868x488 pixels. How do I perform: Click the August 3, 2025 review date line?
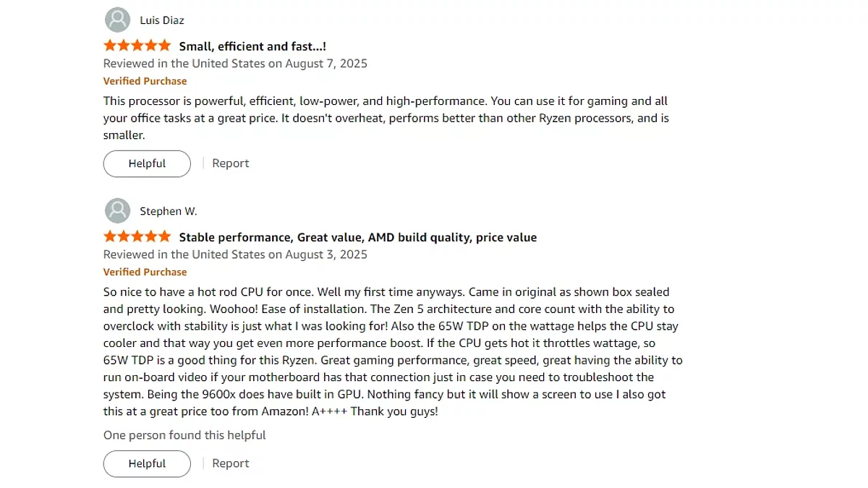coord(235,254)
